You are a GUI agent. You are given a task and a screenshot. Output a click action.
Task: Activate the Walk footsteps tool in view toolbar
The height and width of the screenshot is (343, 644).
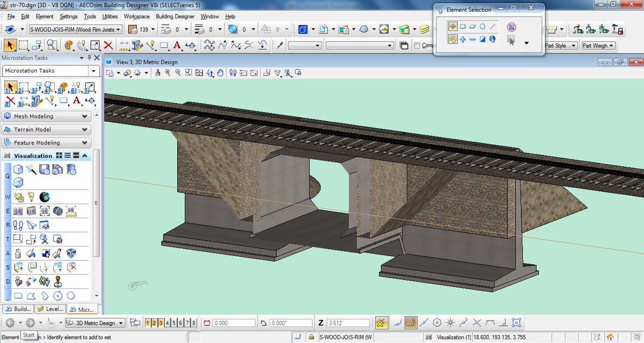click(233, 72)
